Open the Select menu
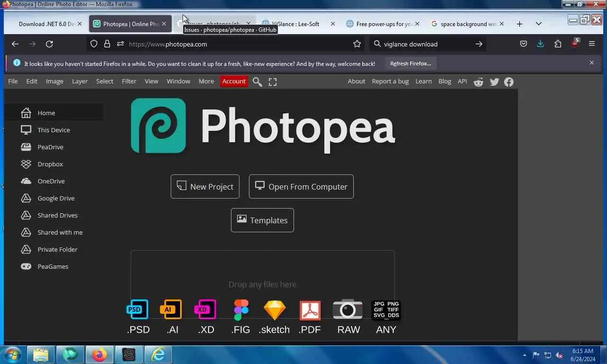 point(105,81)
